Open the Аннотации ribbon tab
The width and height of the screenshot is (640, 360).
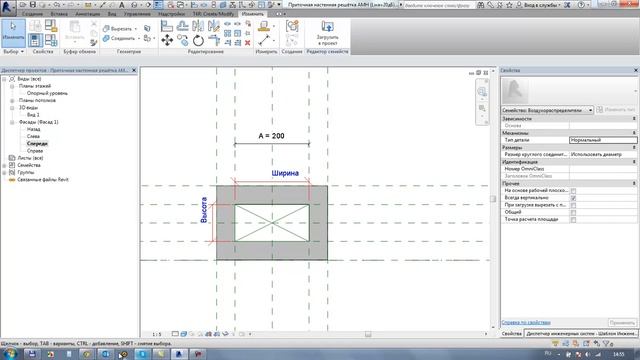(88, 14)
